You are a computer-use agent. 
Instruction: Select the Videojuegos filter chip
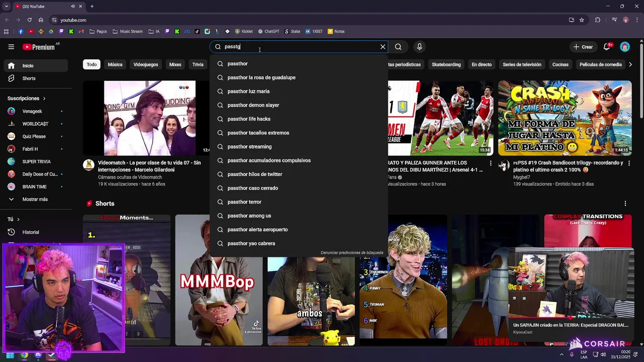click(146, 64)
